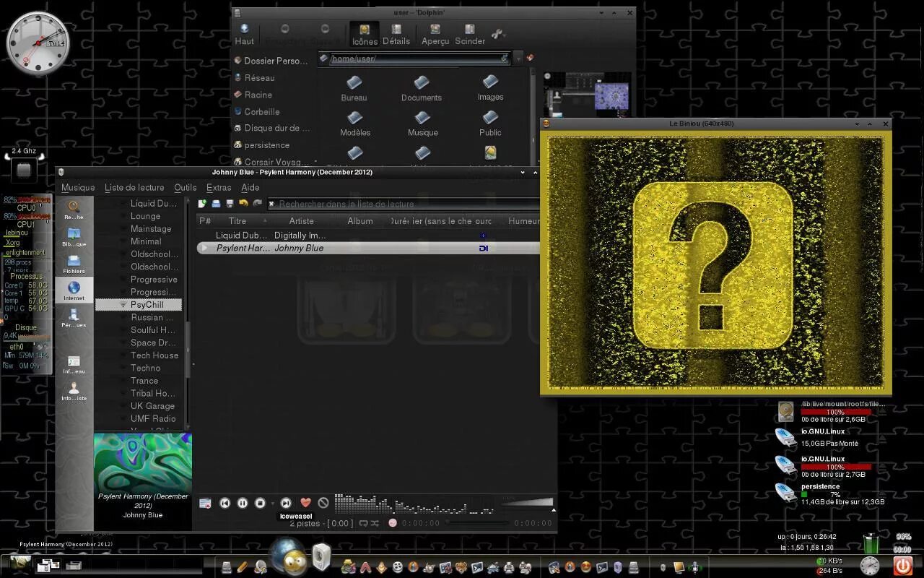The width and height of the screenshot is (924, 578).
Task: Click the pause button
Action: 243,503
